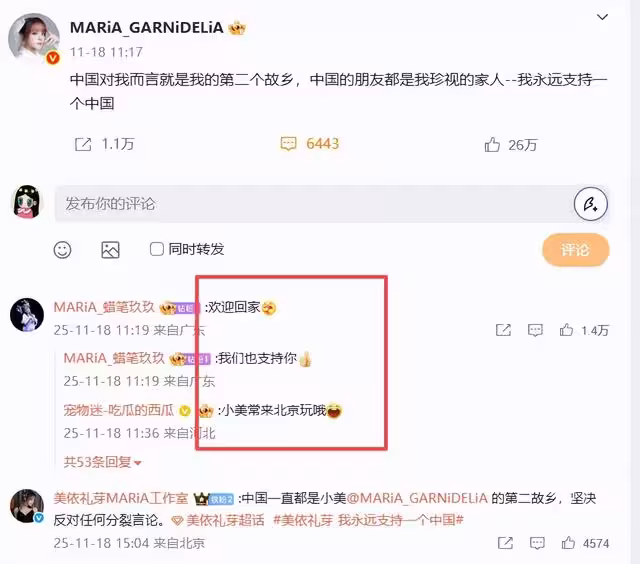Open the post options chevron at top right
This screenshot has width=640, height=564.
pos(602,17)
